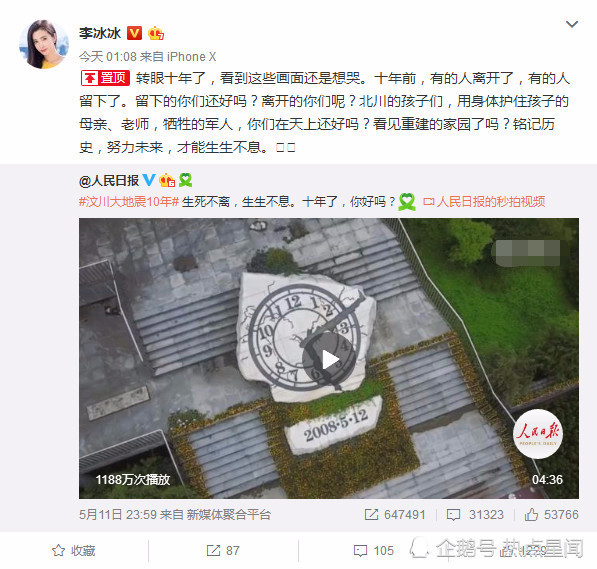This screenshot has height=569, width=597.
Task: Toggle 收藏 favorite star
Action: (x=73, y=551)
